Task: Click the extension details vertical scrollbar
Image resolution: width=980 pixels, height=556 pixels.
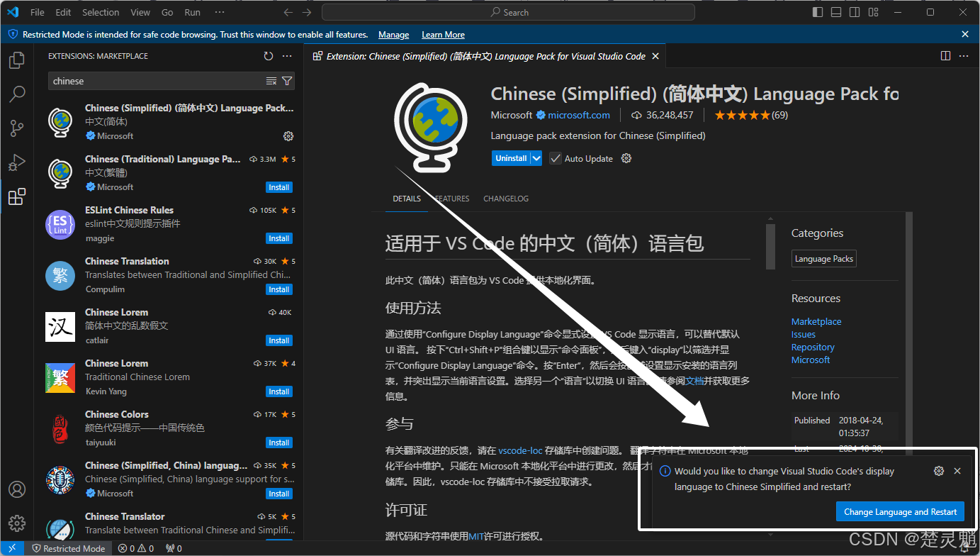Action: 770,246
